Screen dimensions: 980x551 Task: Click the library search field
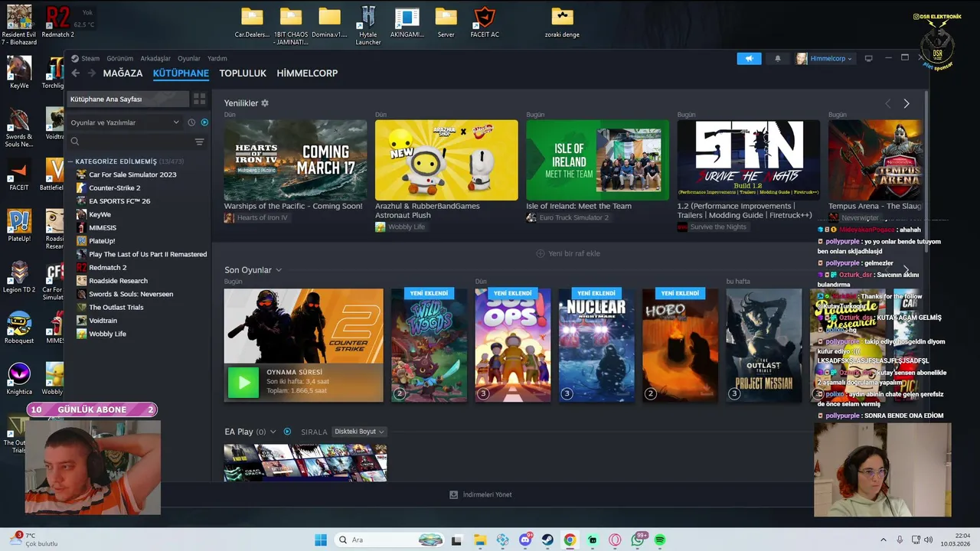pos(130,142)
